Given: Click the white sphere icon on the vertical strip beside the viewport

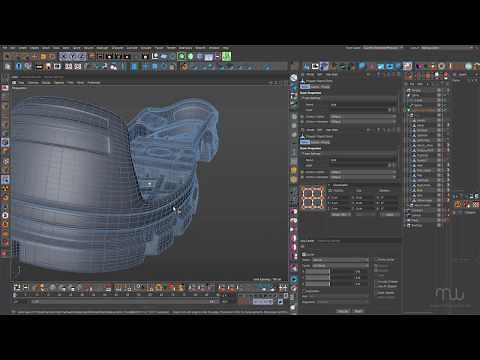Looking at the screenshot, I should point(294,78).
